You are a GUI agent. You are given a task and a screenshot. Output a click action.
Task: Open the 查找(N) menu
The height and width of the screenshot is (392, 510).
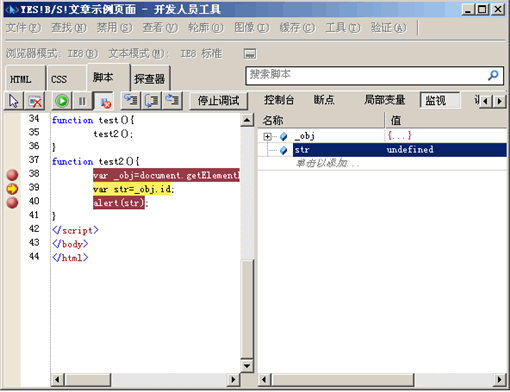click(69, 28)
